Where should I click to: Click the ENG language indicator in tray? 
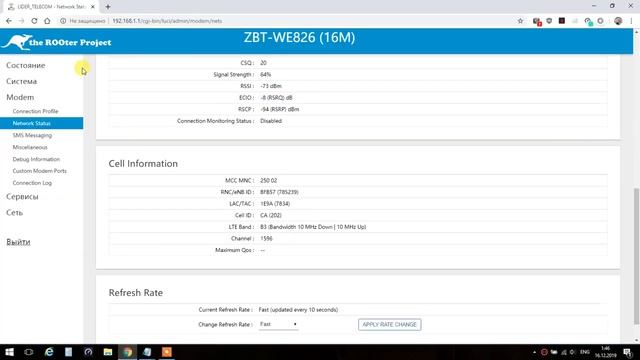pyautogui.click(x=585, y=352)
